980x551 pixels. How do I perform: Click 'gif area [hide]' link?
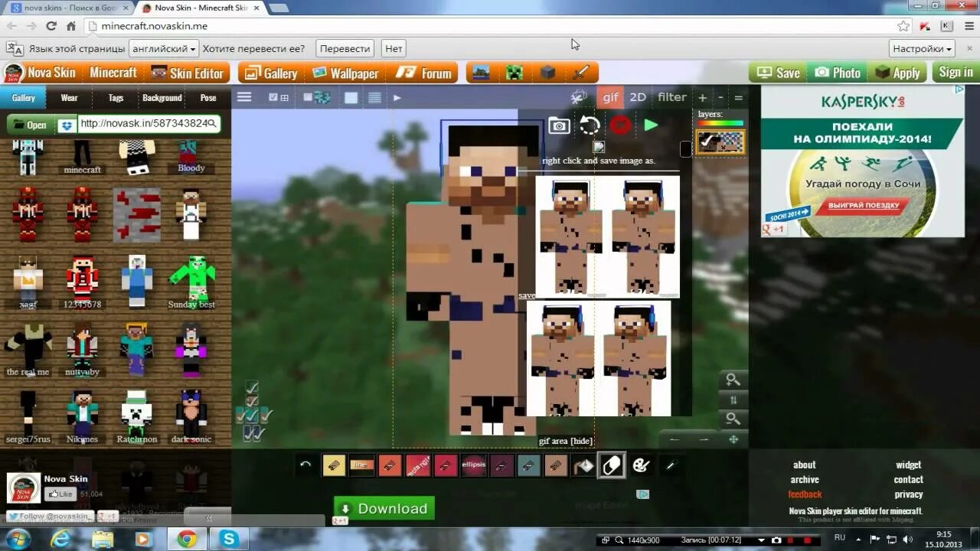coord(566,441)
